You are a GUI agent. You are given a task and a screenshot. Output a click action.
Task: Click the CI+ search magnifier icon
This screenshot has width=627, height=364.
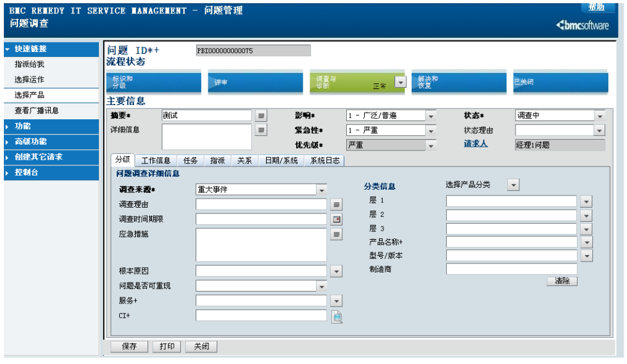(337, 317)
